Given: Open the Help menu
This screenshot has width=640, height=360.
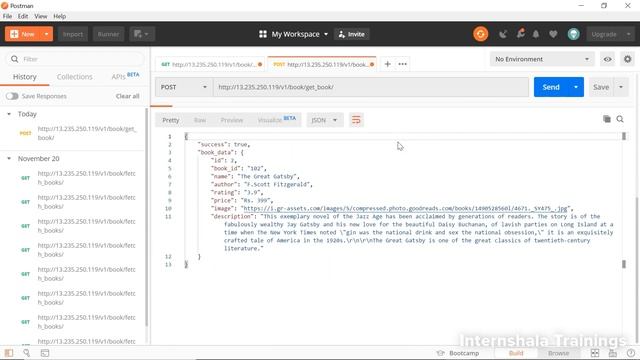Looking at the screenshot, I should coord(60,16).
